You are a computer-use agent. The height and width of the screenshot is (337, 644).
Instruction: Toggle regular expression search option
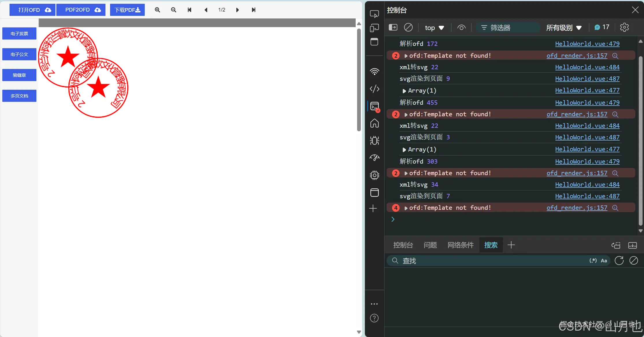[593, 261]
